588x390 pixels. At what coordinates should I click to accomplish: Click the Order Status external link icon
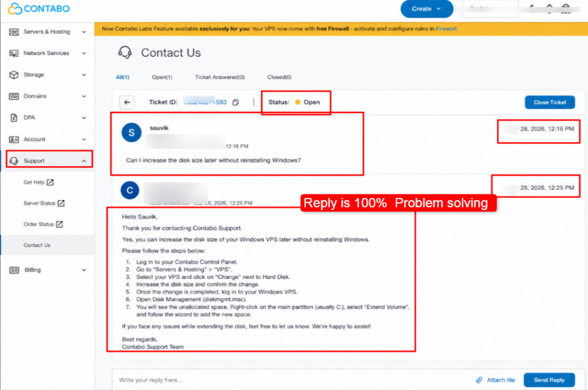pyautogui.click(x=59, y=224)
